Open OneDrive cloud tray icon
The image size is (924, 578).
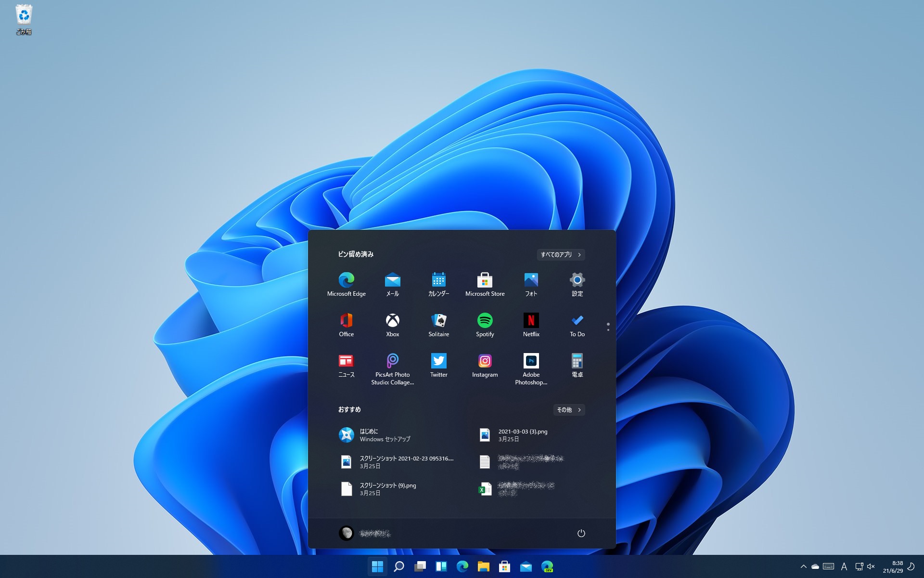[x=815, y=566]
